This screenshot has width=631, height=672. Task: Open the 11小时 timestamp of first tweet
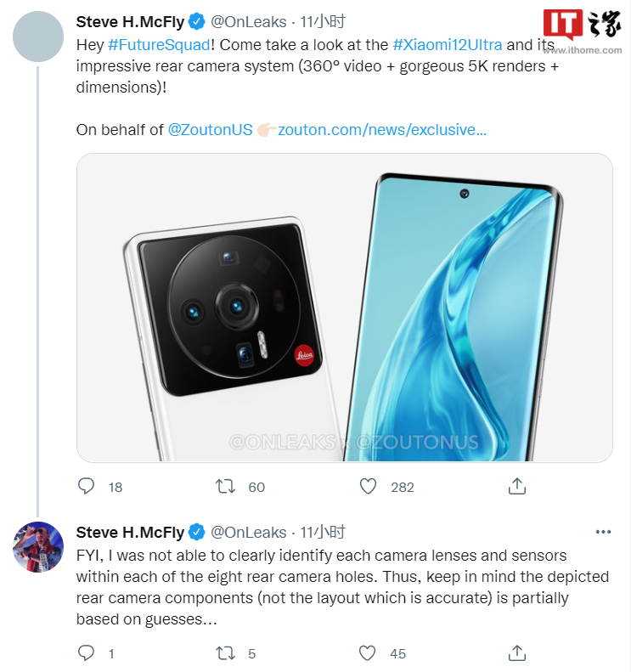pos(323,21)
